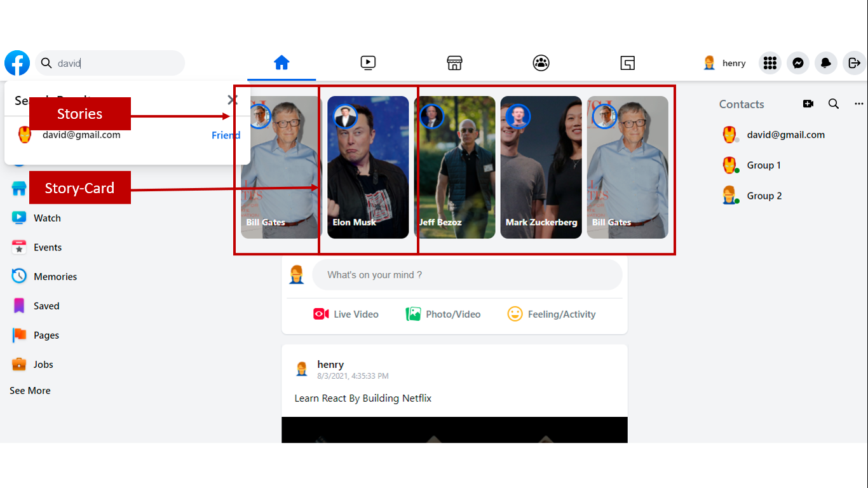Image resolution: width=868 pixels, height=488 pixels.
Task: Open the Marketplace store tab
Action: (454, 63)
